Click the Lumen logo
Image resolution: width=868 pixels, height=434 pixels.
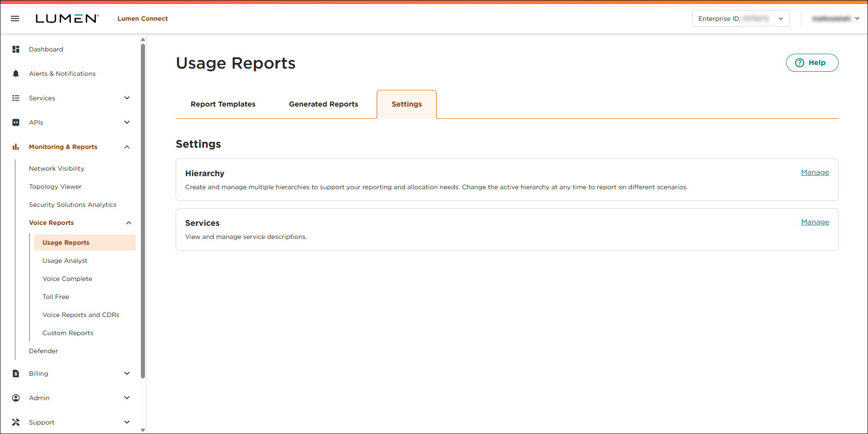click(x=67, y=19)
